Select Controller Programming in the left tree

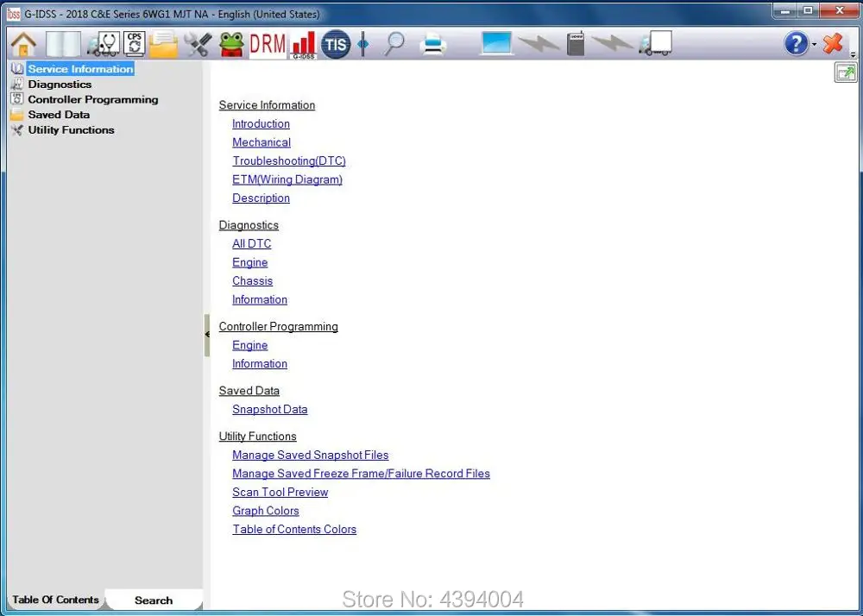pos(93,99)
